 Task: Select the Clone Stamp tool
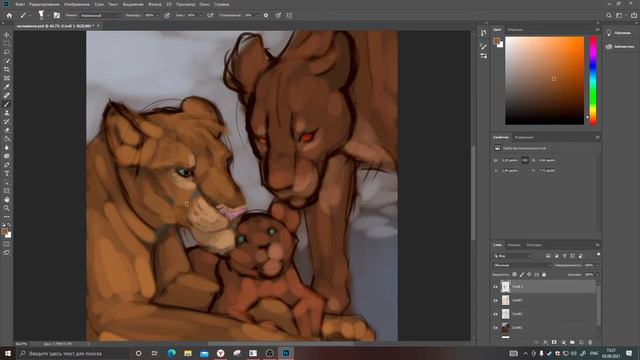coord(7,113)
